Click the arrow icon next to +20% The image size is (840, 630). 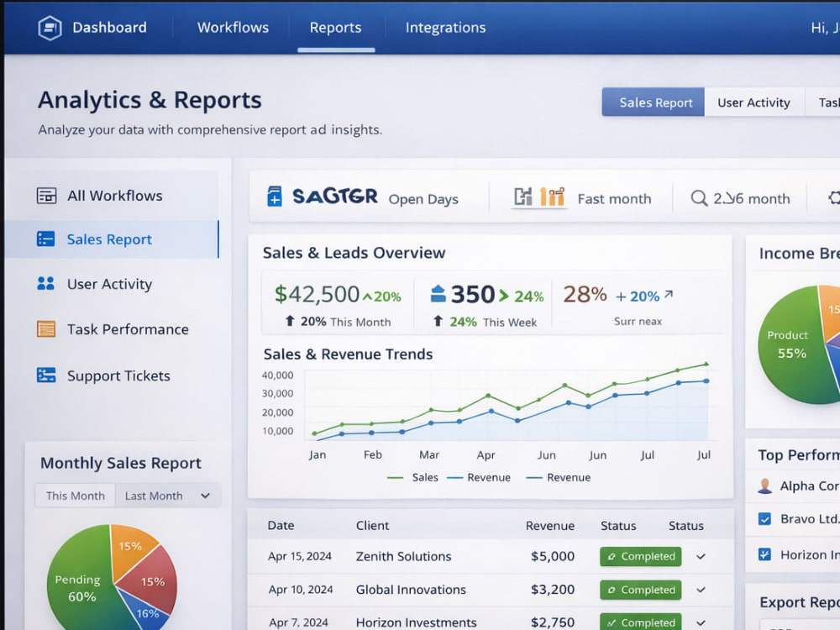[668, 294]
